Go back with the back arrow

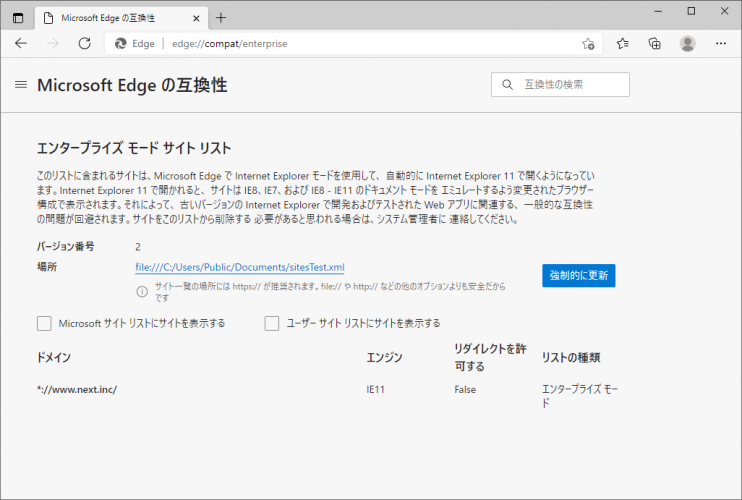(x=21, y=44)
